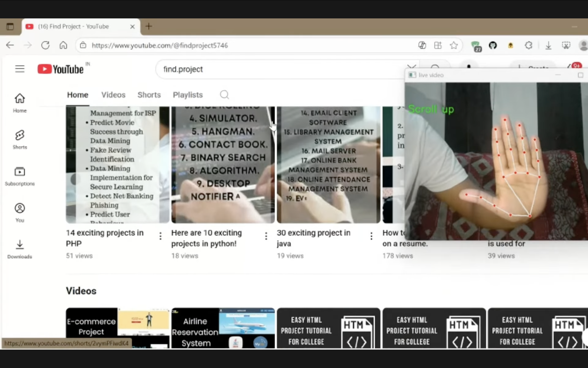Open the GitHub-like extension icon
The width and height of the screenshot is (588, 368).
click(493, 45)
